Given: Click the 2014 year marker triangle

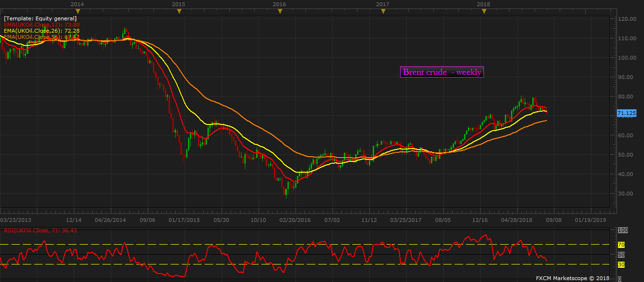Looking at the screenshot, I should [x=77, y=11].
